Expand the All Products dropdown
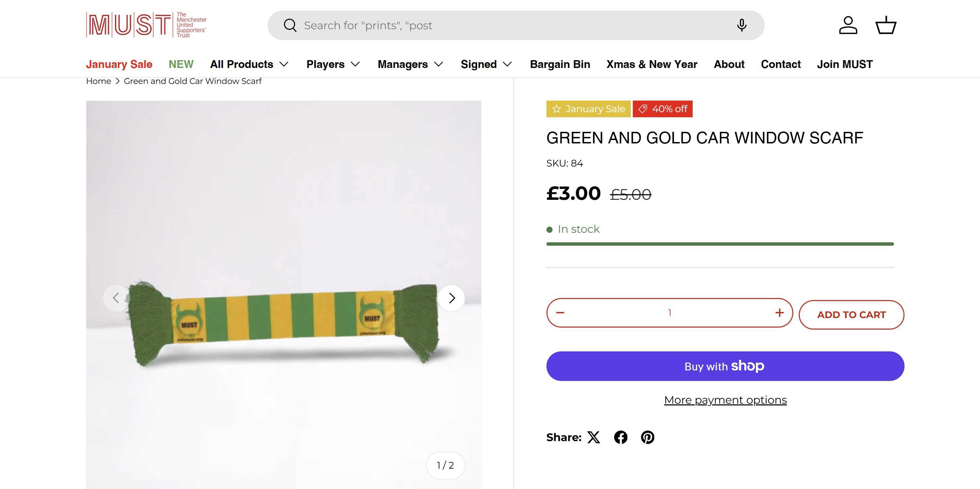This screenshot has height=489, width=980. [249, 64]
